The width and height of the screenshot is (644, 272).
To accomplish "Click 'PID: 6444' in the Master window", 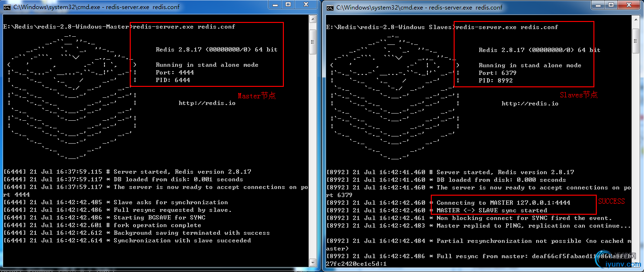I will point(173,80).
